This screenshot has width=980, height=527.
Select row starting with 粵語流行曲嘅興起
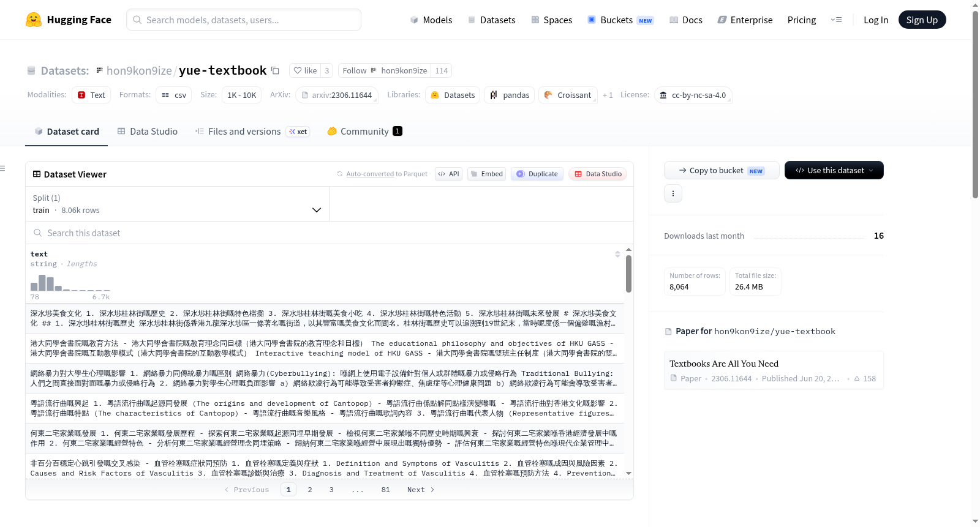coord(325,408)
